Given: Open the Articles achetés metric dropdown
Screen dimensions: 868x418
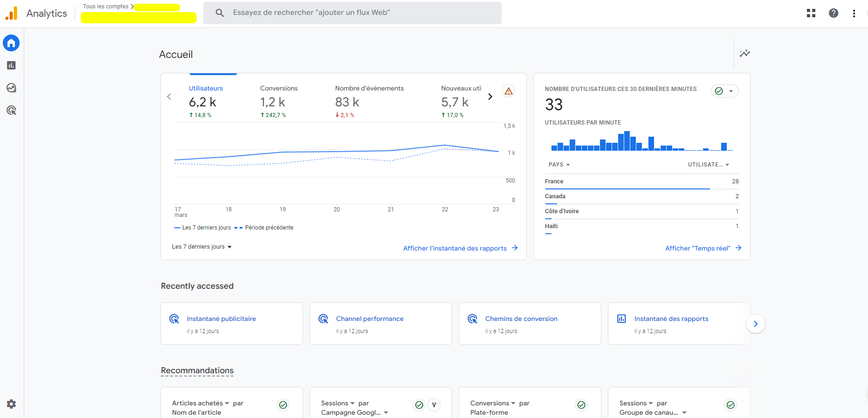Looking at the screenshot, I should (200, 403).
